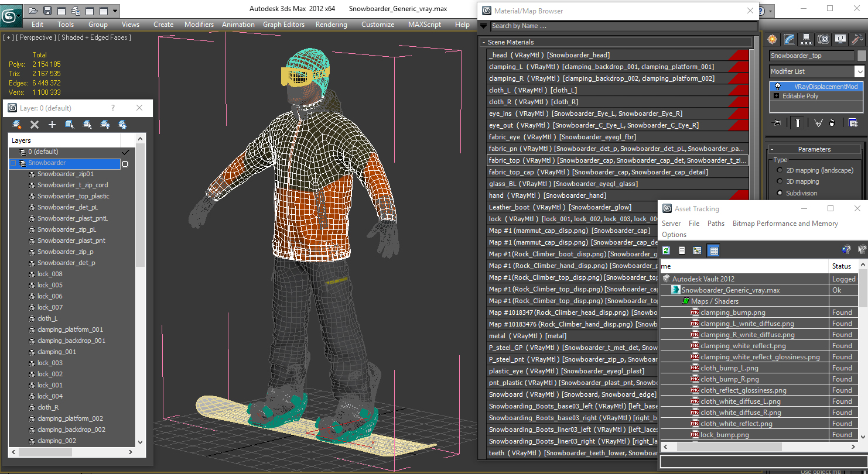Image resolution: width=868 pixels, height=474 pixels.
Task: Select the fabric_top (VRayMtl) material row
Action: [617, 160]
